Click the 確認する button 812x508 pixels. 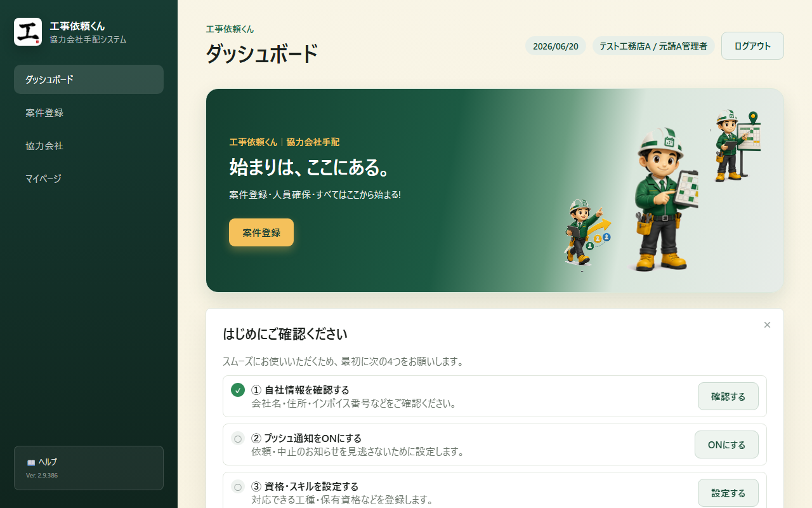pyautogui.click(x=728, y=396)
